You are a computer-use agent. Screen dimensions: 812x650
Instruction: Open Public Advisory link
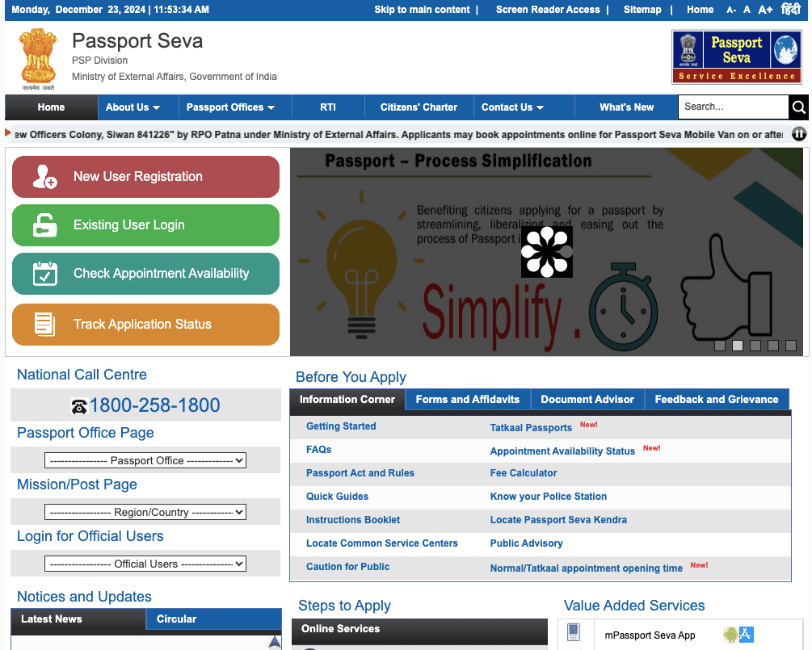[x=526, y=543]
